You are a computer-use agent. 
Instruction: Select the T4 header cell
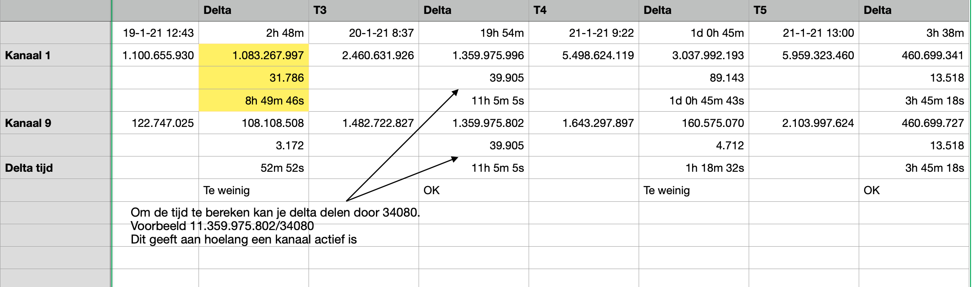pyautogui.click(x=584, y=10)
